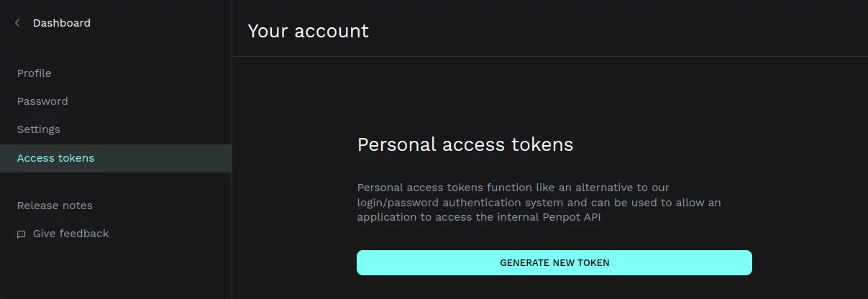Select the Access tokens sidebar item
868x299 pixels.
pos(55,158)
